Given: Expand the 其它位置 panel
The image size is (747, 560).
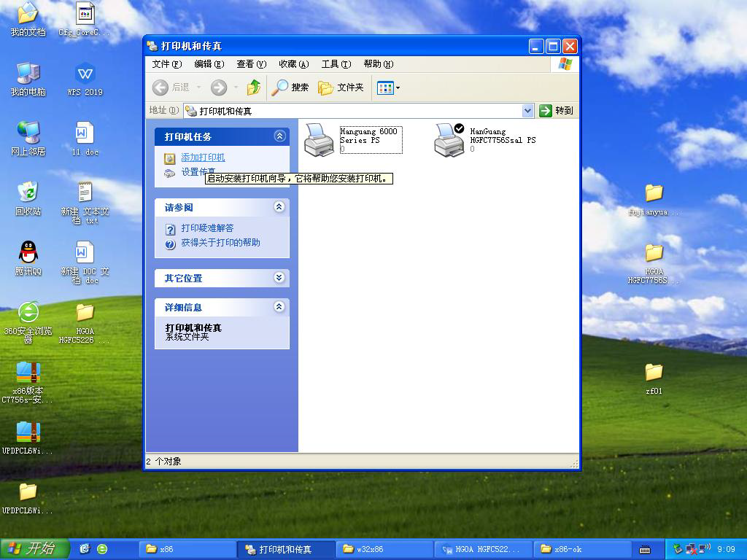Looking at the screenshot, I should pos(279,278).
